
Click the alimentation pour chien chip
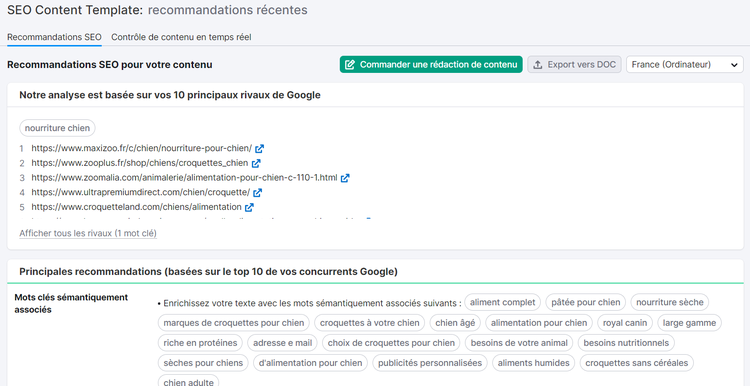click(539, 323)
